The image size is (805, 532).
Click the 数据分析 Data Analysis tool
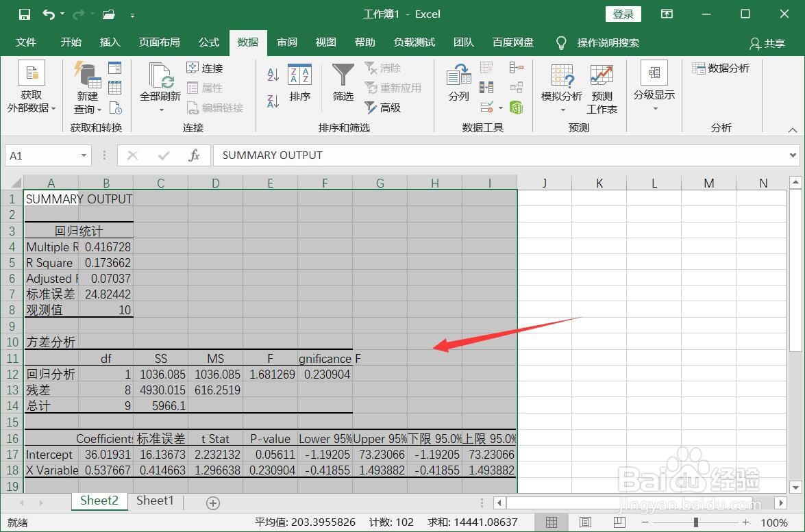[721, 68]
